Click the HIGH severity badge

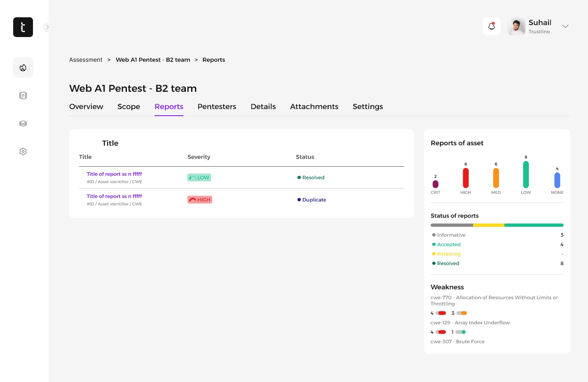[x=200, y=200]
